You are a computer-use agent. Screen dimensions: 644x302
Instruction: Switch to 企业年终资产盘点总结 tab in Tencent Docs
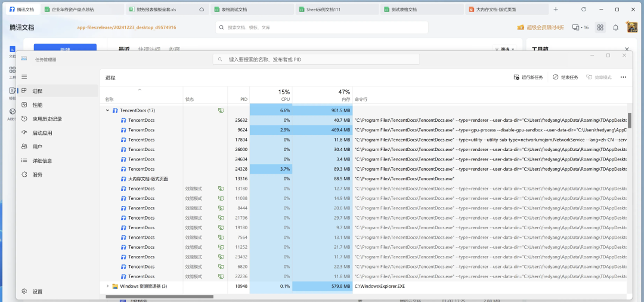[82, 9]
